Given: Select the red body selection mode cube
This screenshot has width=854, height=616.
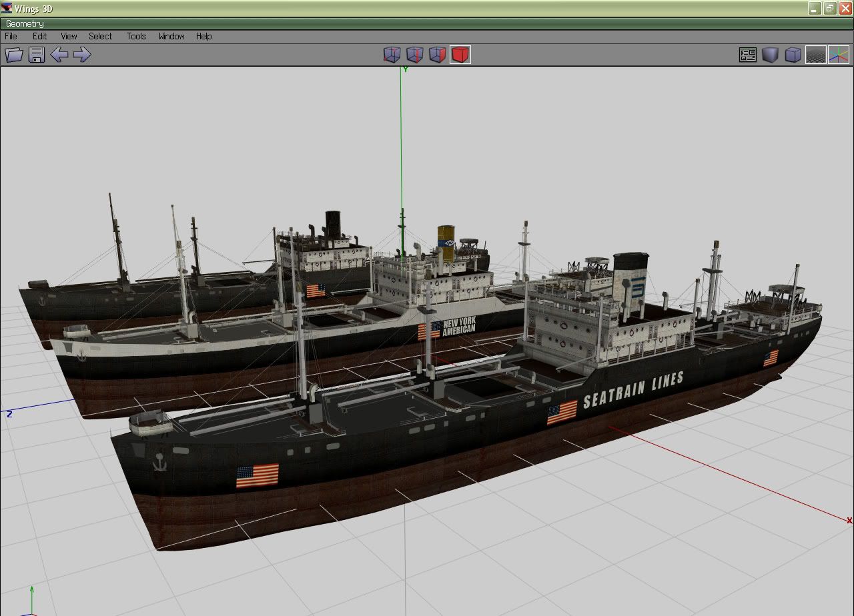Looking at the screenshot, I should 460,55.
